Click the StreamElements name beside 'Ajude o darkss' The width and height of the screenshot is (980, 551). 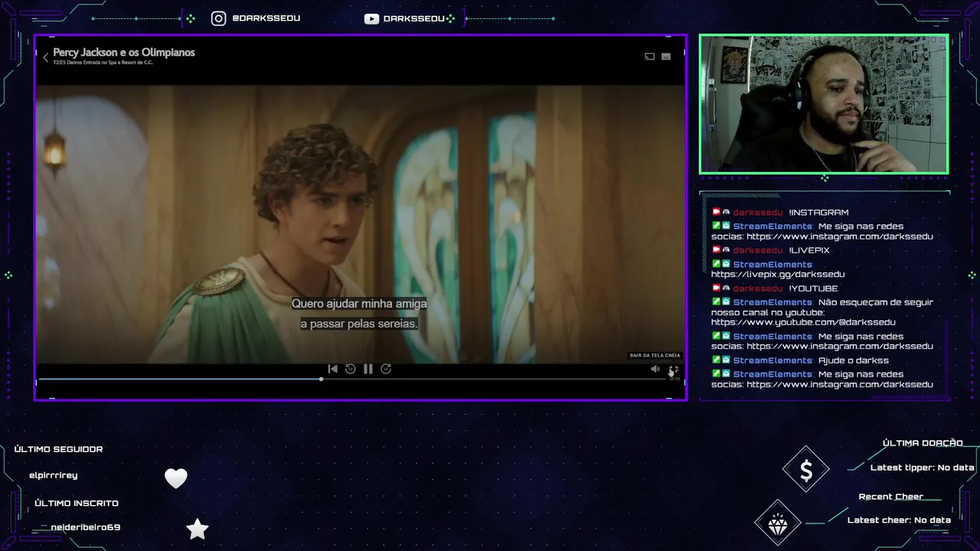click(x=773, y=360)
